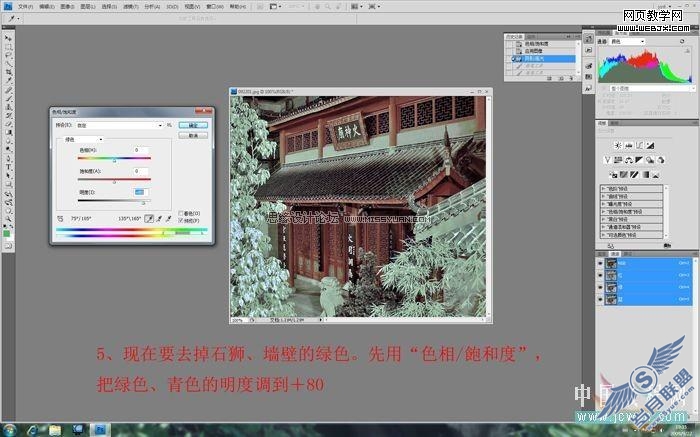Open the Windows Start menu orb
The width and height of the screenshot is (700, 437).
[9, 430]
